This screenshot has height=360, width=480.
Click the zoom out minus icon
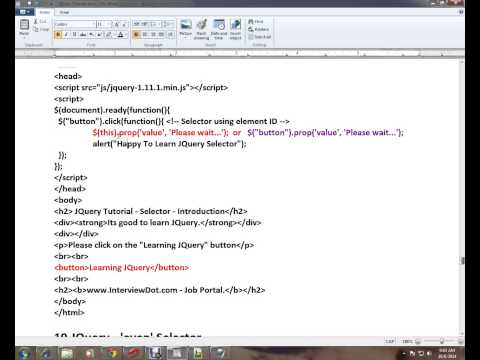click(418, 341)
